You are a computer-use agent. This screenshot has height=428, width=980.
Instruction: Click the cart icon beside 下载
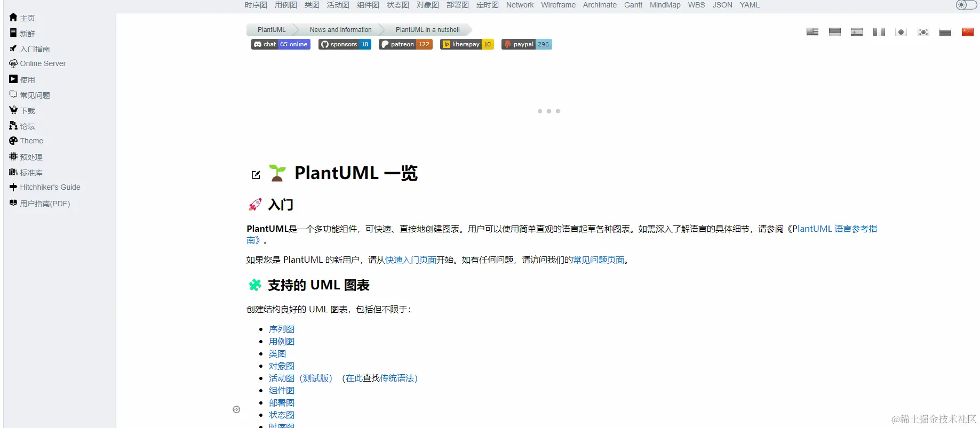tap(13, 110)
